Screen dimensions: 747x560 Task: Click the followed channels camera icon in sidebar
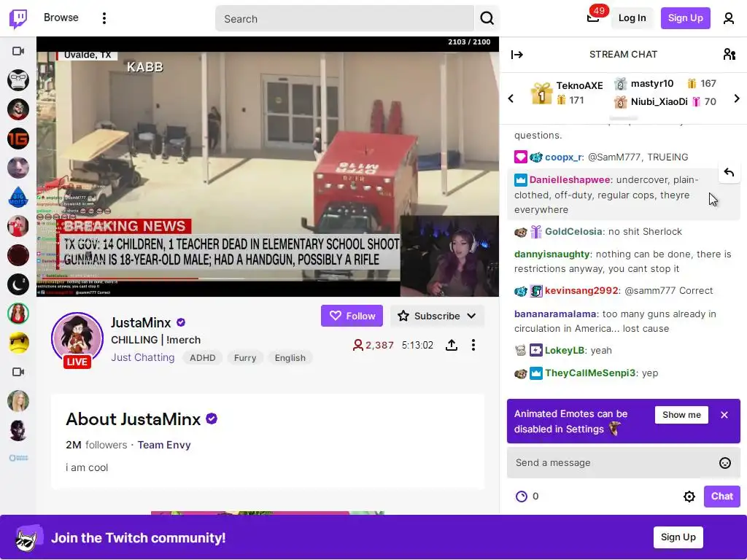pyautogui.click(x=18, y=51)
